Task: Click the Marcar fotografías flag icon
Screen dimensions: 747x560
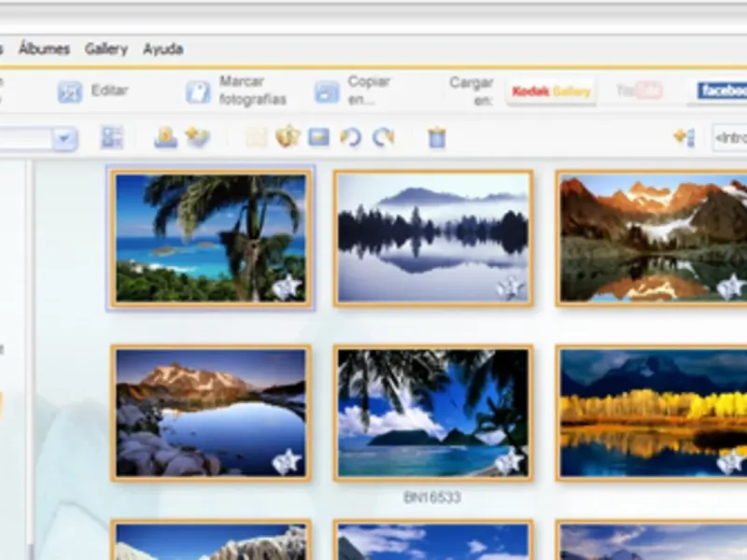Action: click(198, 91)
